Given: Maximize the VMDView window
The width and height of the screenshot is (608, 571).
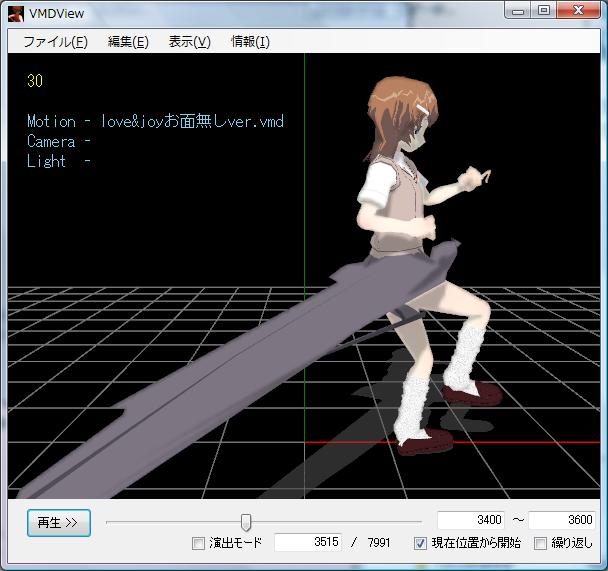Looking at the screenshot, I should click(544, 11).
